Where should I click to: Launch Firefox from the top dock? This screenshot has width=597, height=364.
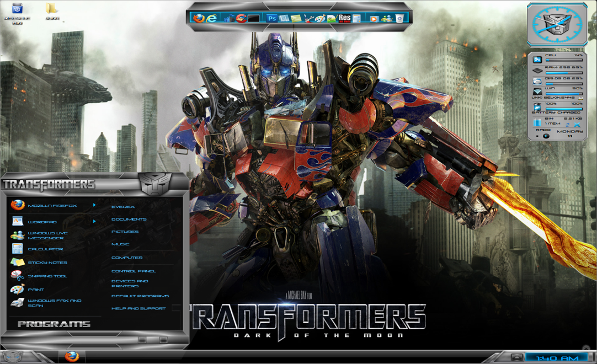coord(199,18)
